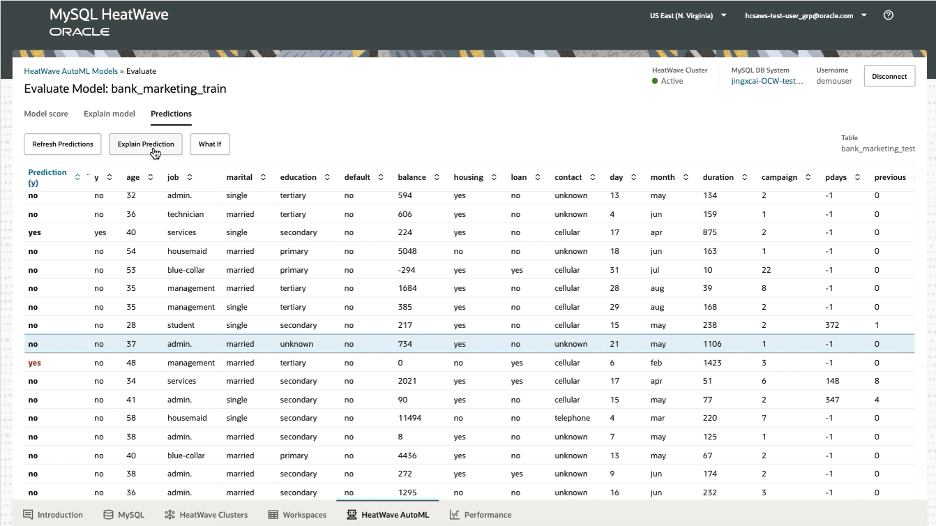
Task: Click Explain Prediction button
Action: 146,144
